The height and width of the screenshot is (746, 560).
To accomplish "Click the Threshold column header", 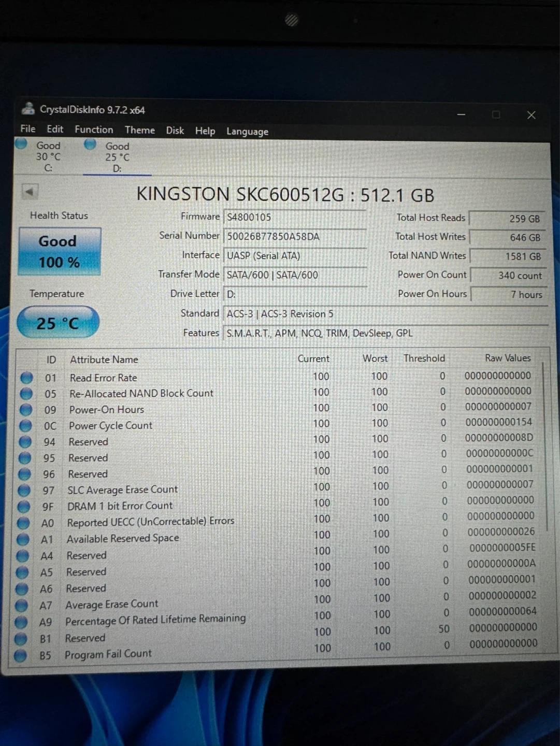I will (424, 358).
